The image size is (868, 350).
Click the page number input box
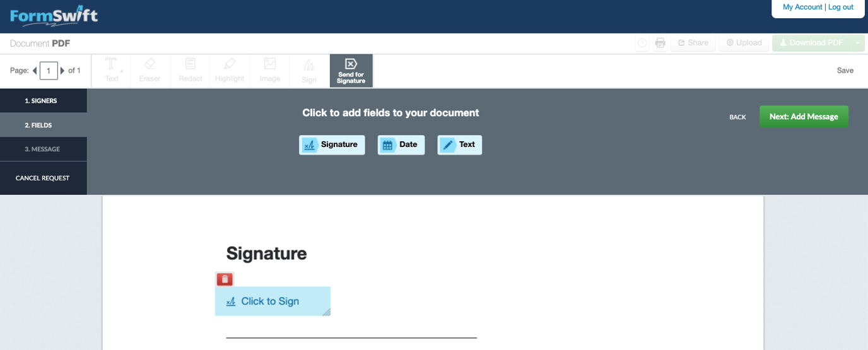click(49, 71)
